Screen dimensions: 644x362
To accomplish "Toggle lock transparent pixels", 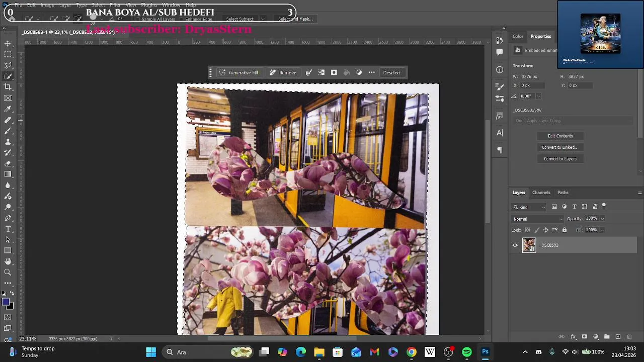I will [527, 230].
